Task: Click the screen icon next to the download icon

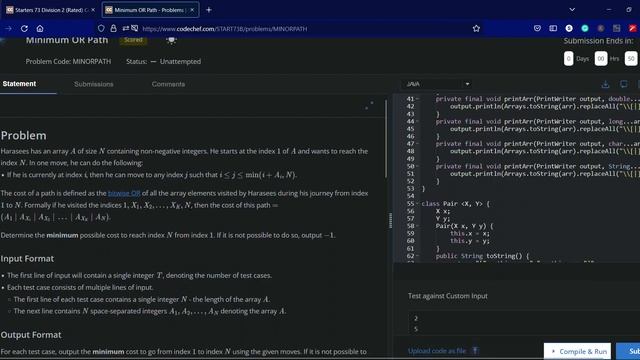Action: [624, 84]
